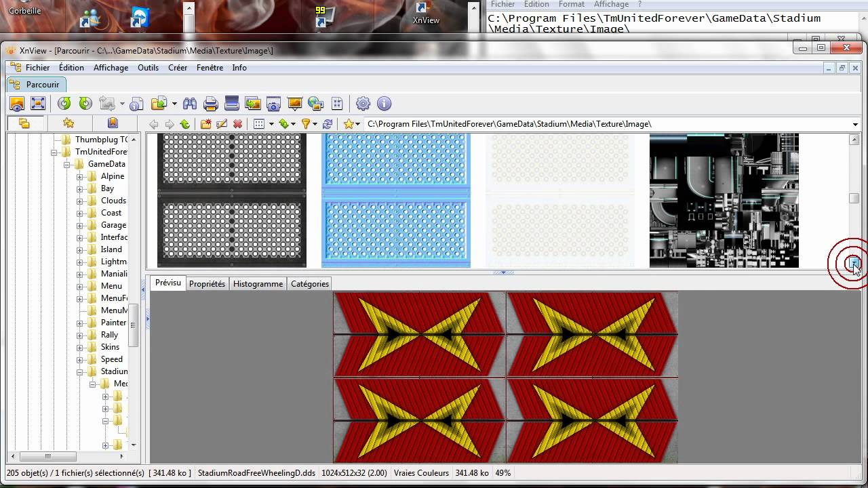Open the image viewer icon in XnView toolbar
Screen dimensions: 868x488
(x=17, y=104)
